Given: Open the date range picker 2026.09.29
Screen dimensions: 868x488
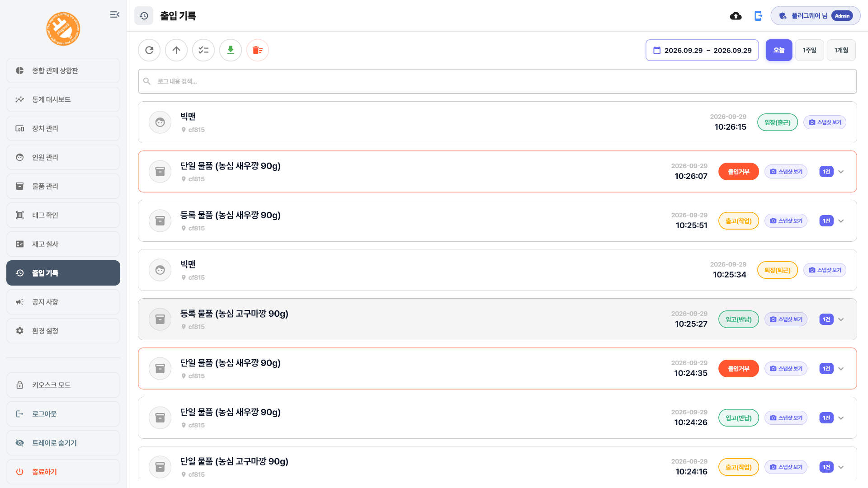Looking at the screenshot, I should [x=702, y=50].
